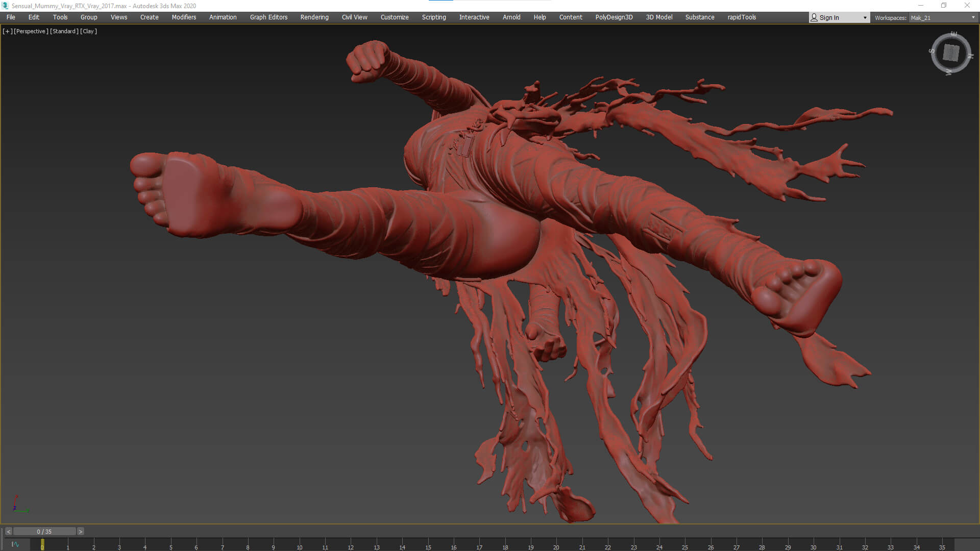Click the 3ds Max application icon

tap(5, 6)
